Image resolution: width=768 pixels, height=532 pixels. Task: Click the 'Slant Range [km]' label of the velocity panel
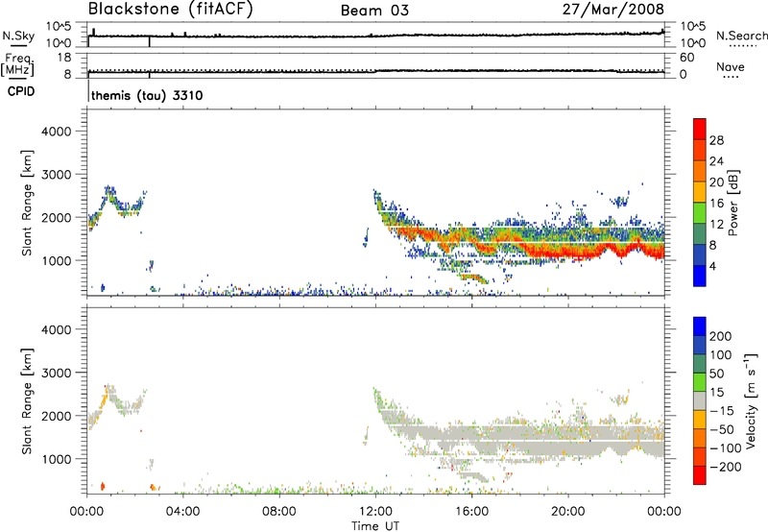pos(27,401)
